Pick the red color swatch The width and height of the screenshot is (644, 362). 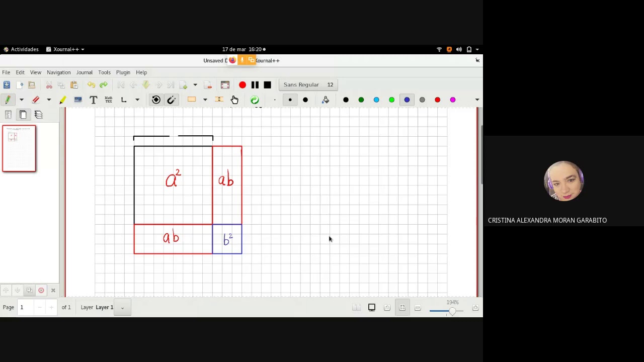tap(437, 100)
